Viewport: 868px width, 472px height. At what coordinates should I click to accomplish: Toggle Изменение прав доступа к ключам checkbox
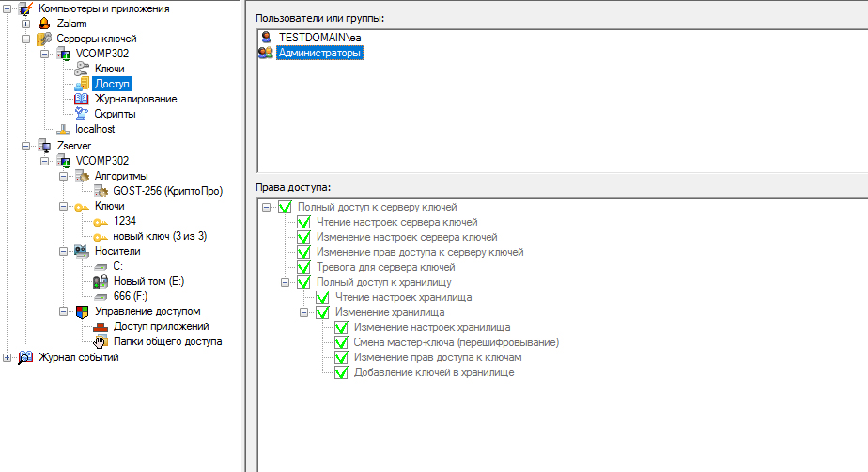(x=342, y=358)
